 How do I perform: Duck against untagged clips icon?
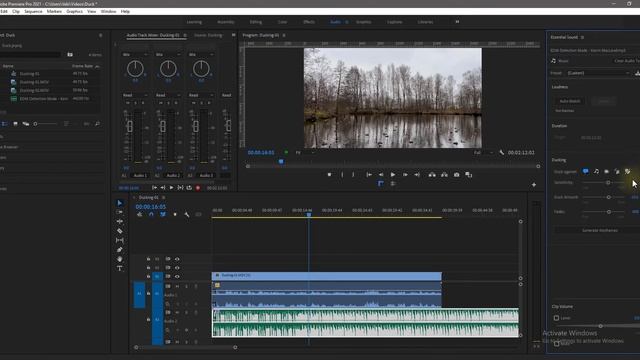(628, 171)
